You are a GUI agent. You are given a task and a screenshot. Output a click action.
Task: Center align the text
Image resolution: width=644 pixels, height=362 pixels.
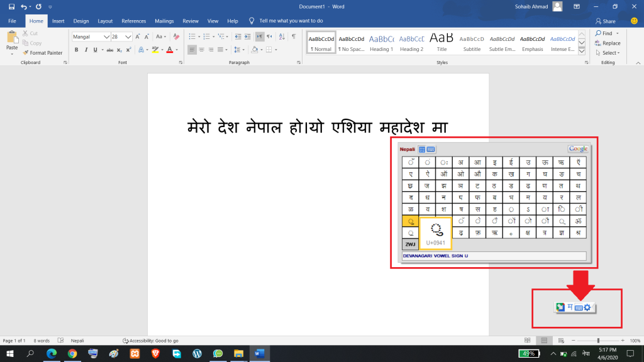pyautogui.click(x=201, y=50)
